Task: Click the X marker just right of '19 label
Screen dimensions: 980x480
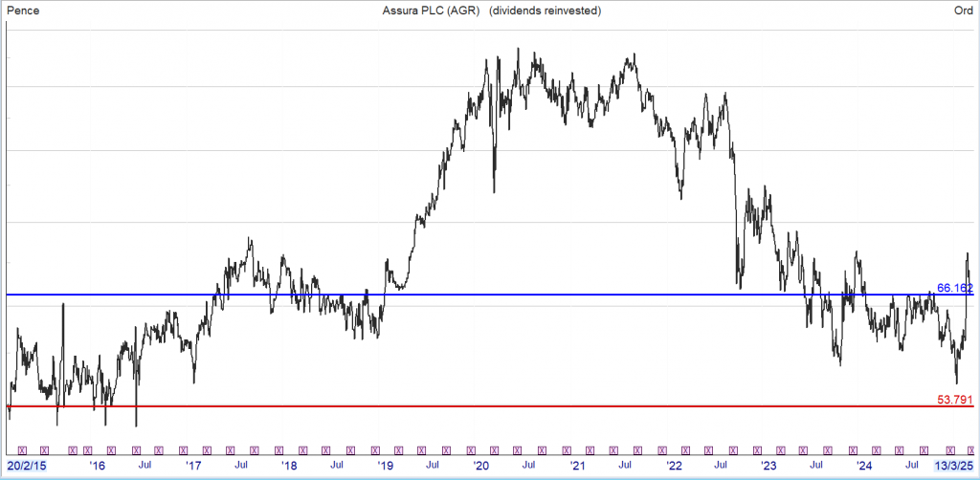Action: pos(399,448)
